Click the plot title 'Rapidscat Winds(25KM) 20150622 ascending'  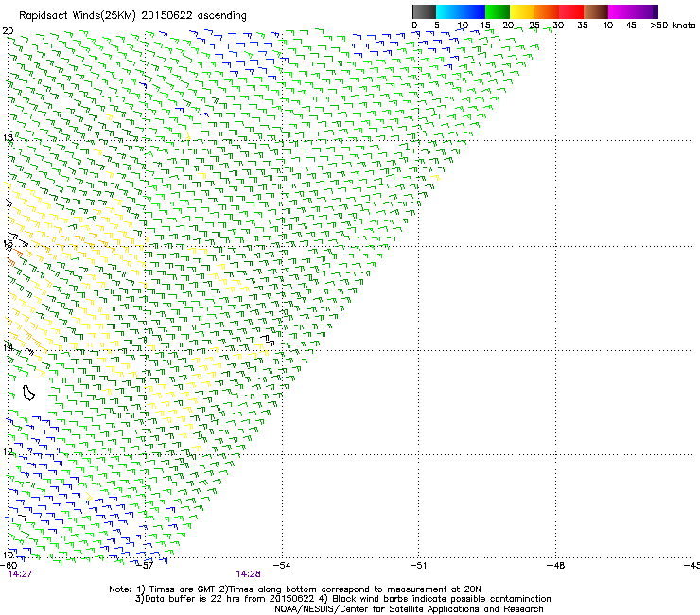coord(132,16)
